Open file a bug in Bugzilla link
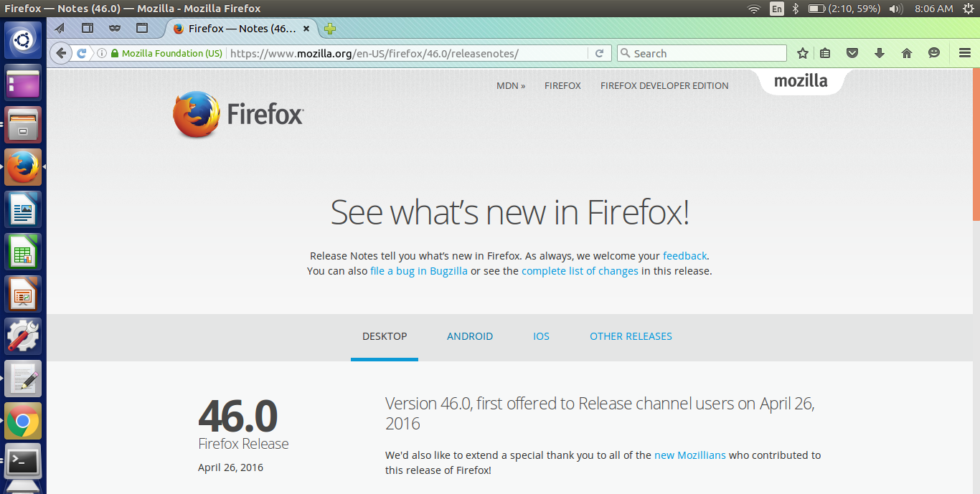The image size is (980, 494). 419,271
